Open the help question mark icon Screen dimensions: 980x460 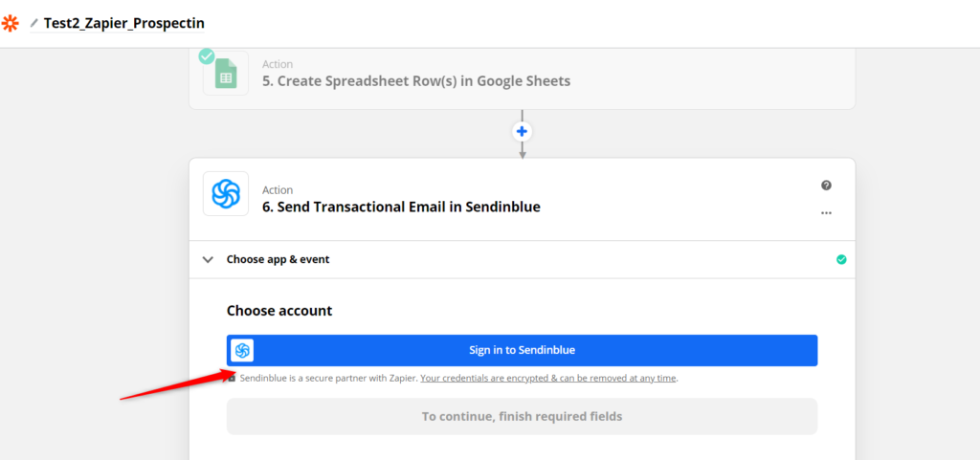click(826, 186)
